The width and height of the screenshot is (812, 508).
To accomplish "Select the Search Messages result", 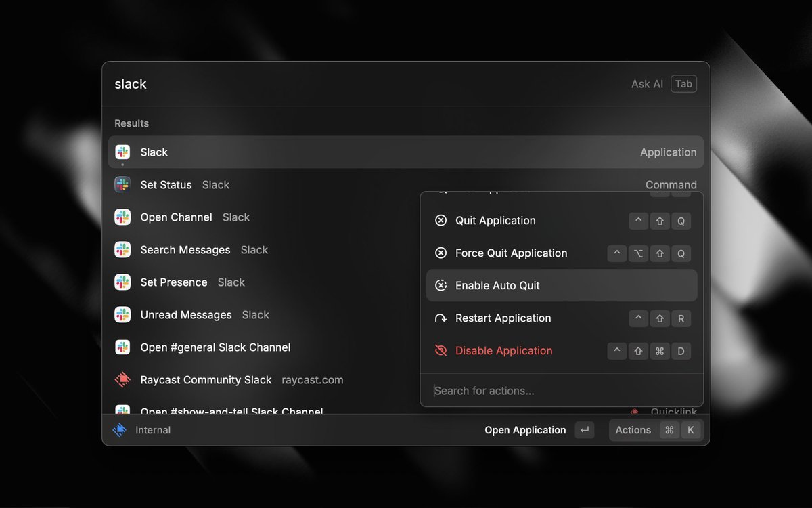I will tap(264, 250).
